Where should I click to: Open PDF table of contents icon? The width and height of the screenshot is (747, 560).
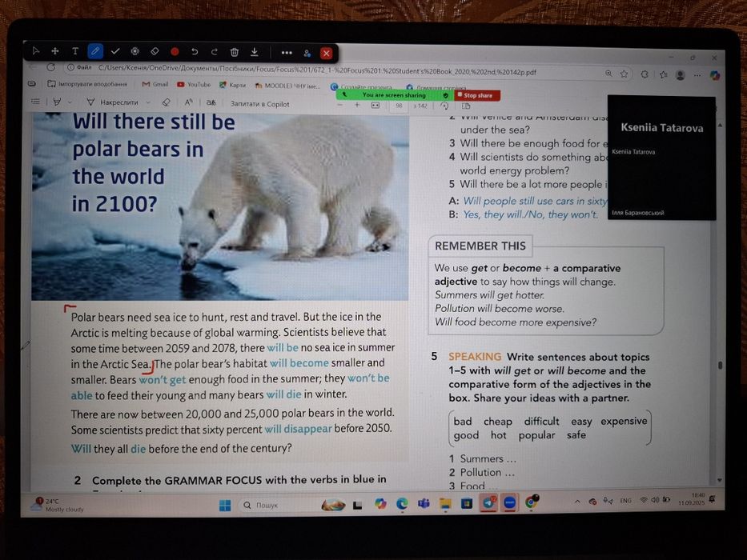point(35,101)
